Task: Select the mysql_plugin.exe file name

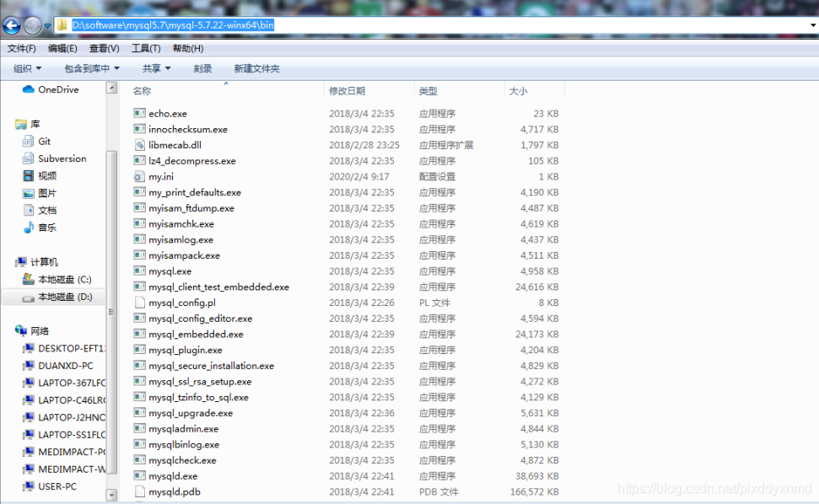Action: [x=186, y=350]
